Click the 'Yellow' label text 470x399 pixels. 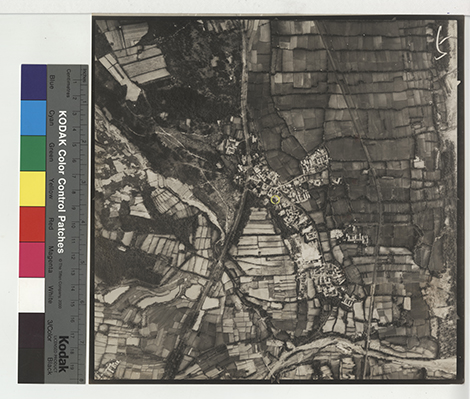(x=51, y=188)
